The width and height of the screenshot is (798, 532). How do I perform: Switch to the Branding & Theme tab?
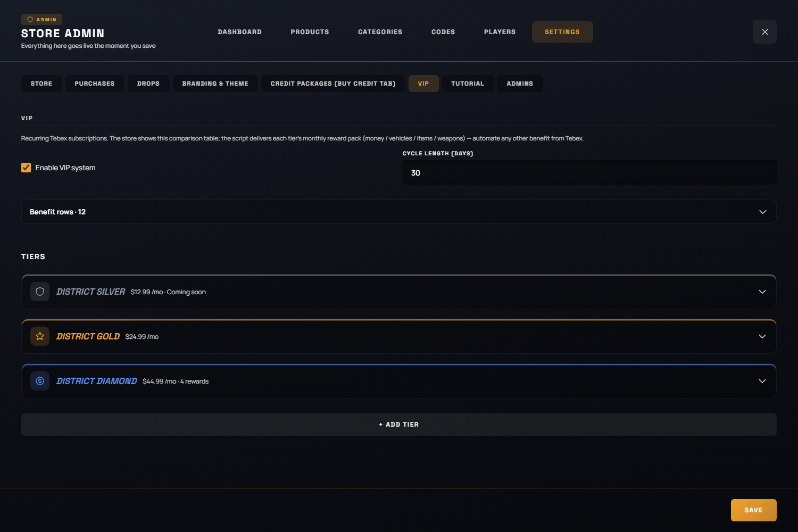[x=215, y=84]
